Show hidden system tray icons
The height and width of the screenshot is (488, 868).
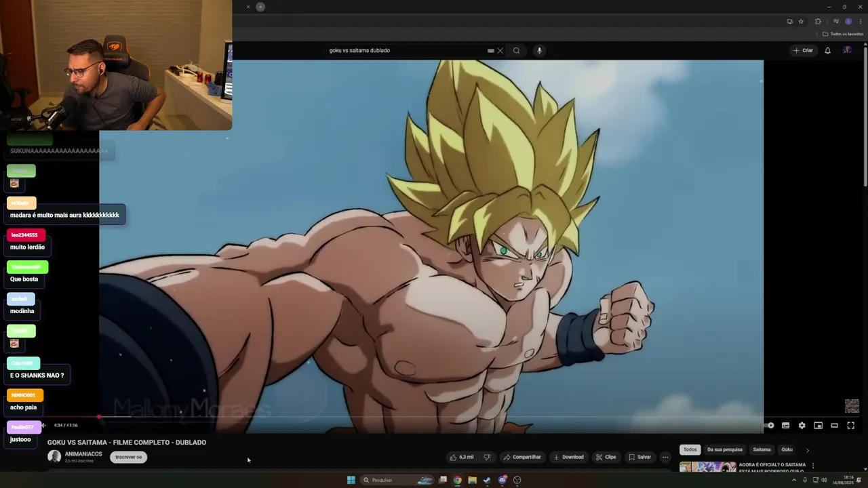click(x=794, y=480)
